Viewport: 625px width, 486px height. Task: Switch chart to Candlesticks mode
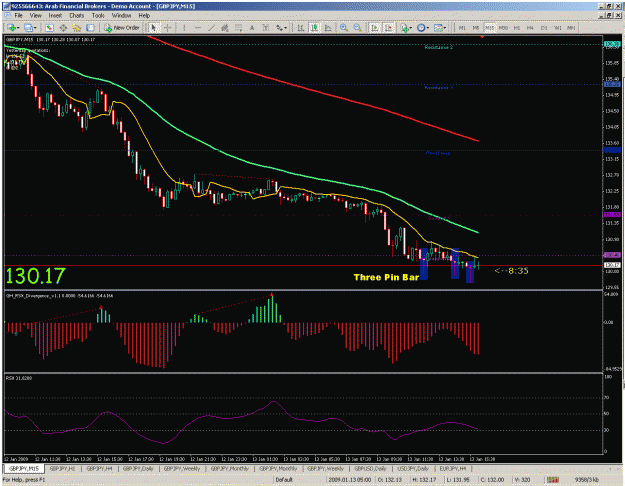pos(314,28)
